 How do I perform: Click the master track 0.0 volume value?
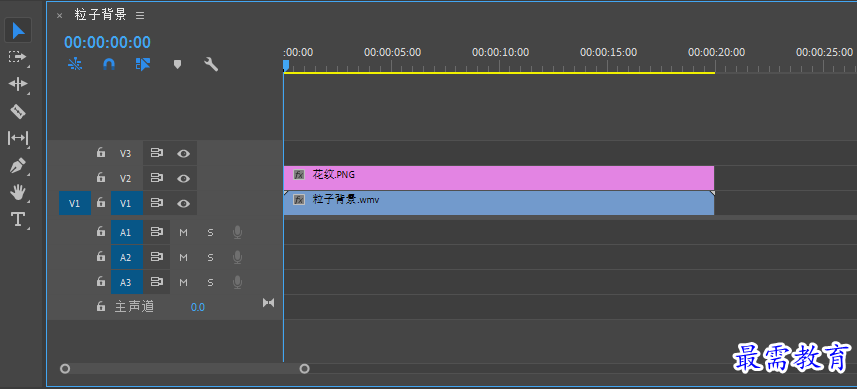[x=198, y=307]
